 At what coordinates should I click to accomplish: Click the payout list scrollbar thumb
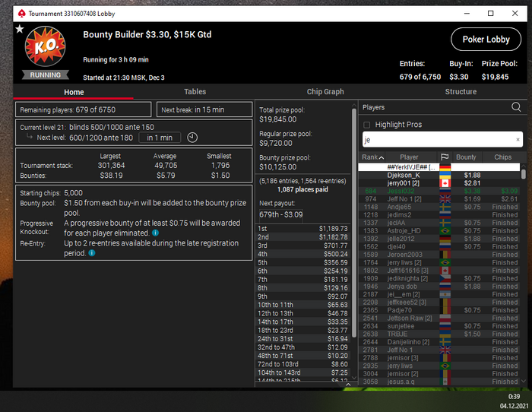[354, 222]
